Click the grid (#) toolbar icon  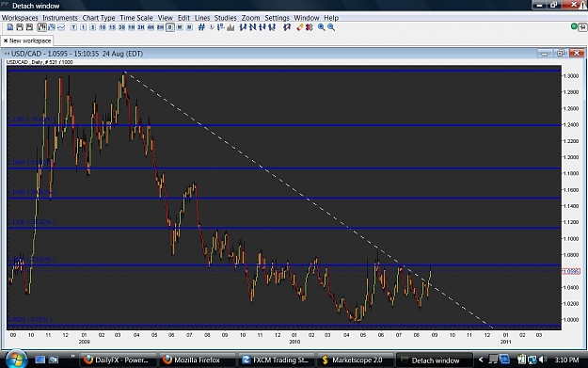[x=201, y=27]
